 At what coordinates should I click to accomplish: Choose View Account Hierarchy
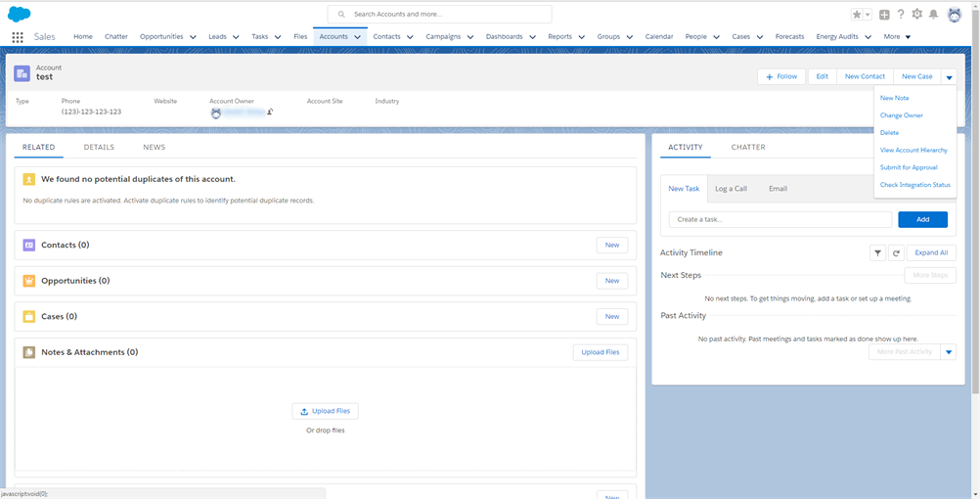tap(913, 150)
